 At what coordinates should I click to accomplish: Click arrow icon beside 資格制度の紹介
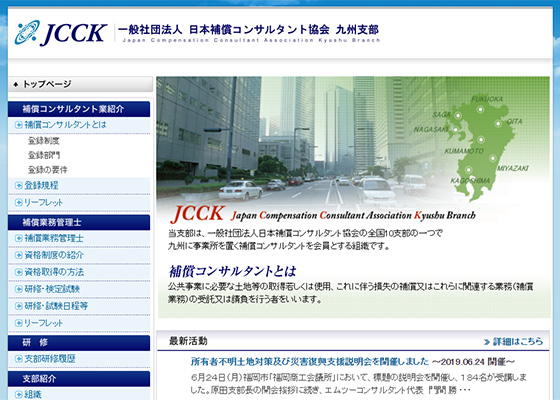click(19, 255)
